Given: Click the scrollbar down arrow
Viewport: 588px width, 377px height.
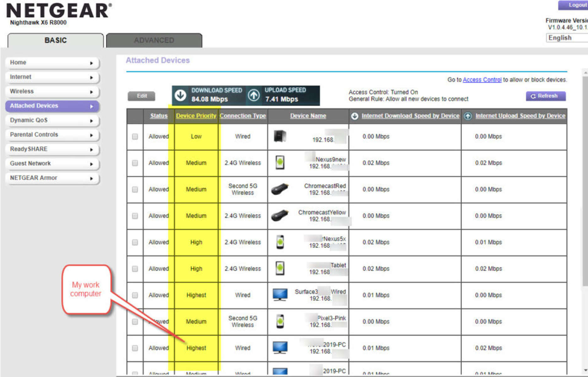Looking at the screenshot, I should 585,370.
